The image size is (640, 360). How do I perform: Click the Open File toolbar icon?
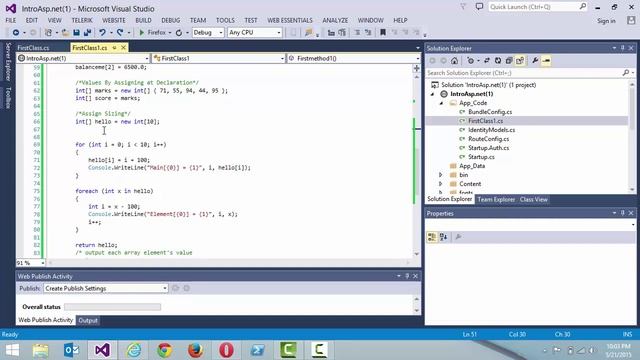point(65,32)
